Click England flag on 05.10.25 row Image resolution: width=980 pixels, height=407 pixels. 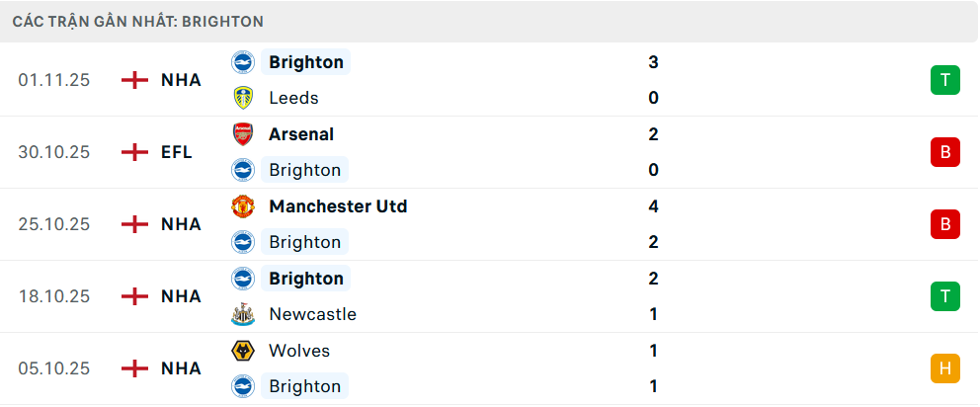point(134,368)
